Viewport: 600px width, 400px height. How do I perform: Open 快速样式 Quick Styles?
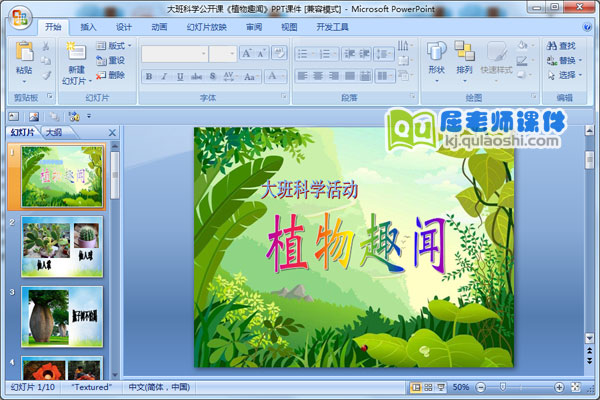point(496,61)
